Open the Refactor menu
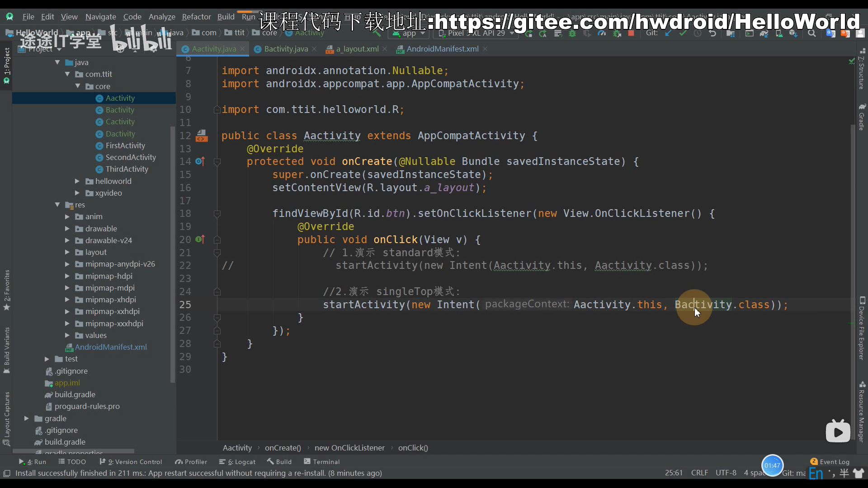 click(196, 17)
